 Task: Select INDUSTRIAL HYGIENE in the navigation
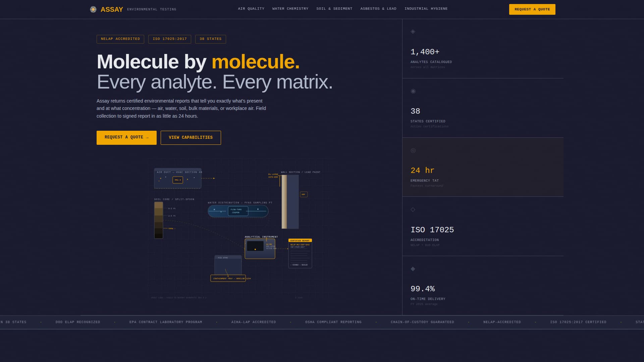(x=426, y=9)
